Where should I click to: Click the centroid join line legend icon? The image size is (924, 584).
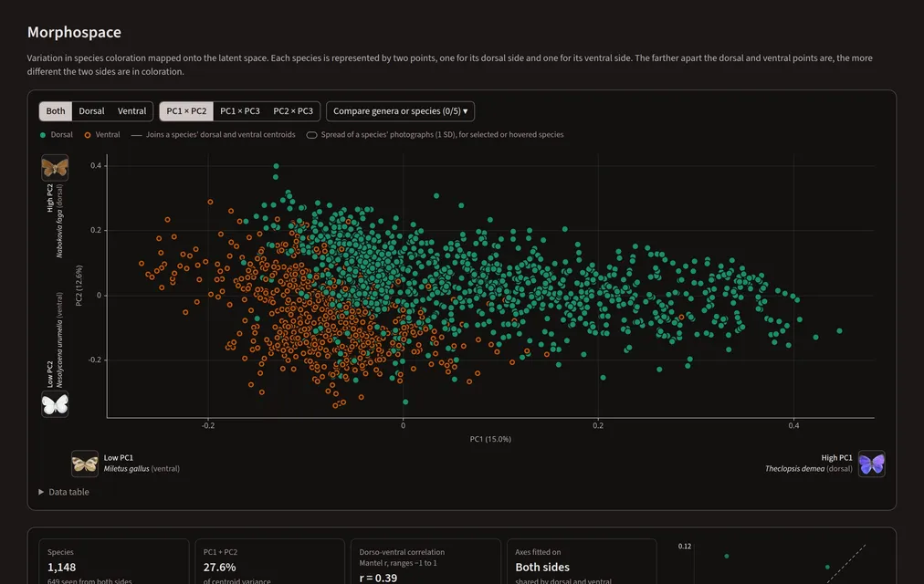pos(136,135)
